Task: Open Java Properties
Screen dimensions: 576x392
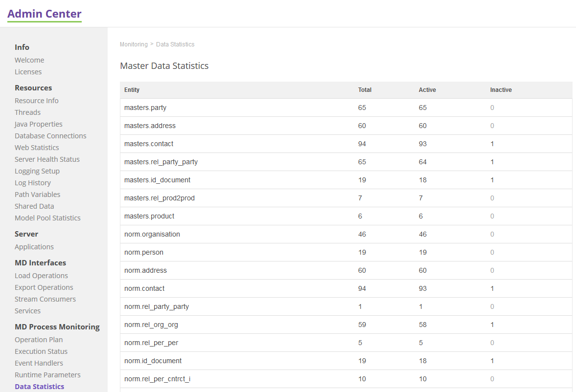Action: tap(38, 124)
